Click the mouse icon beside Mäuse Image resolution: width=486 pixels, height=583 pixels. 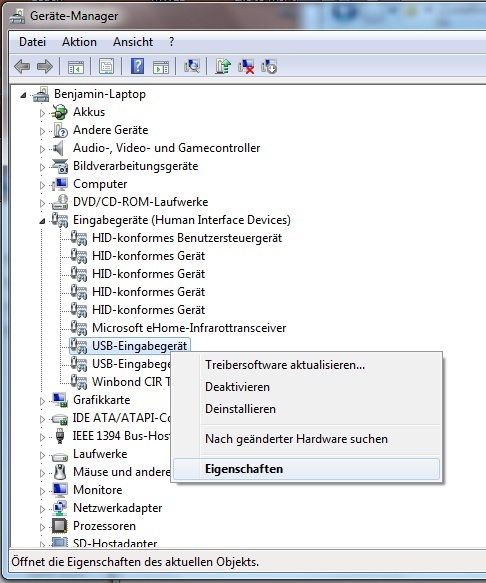pos(60,472)
